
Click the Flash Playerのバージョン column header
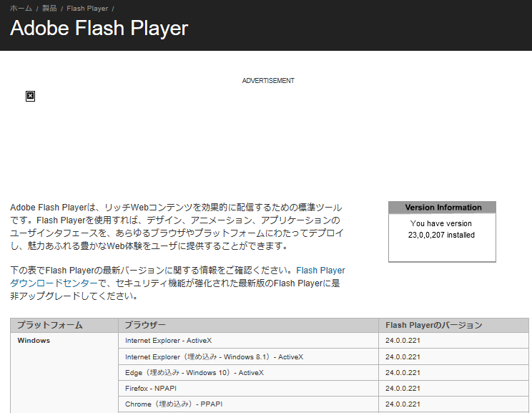[453, 326]
